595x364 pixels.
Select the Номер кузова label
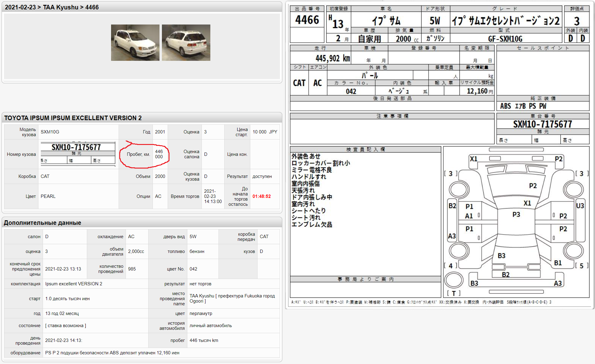21,154
